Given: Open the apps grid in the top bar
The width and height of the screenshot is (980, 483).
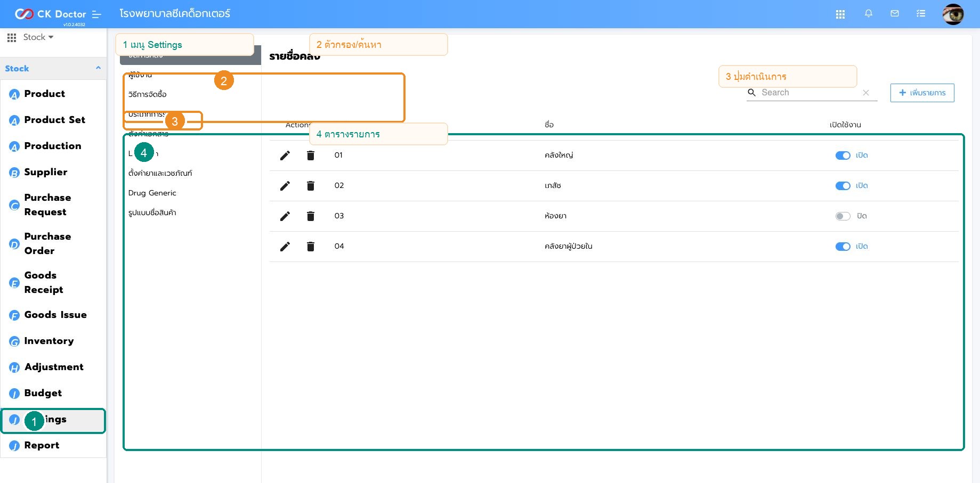Looking at the screenshot, I should pyautogui.click(x=840, y=14).
